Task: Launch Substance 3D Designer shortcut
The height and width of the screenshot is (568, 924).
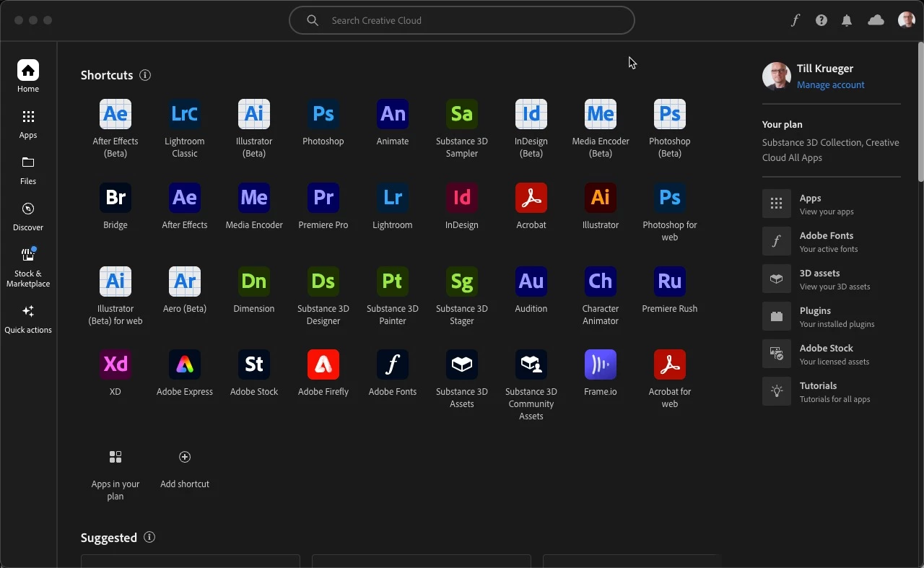Action: (x=323, y=281)
